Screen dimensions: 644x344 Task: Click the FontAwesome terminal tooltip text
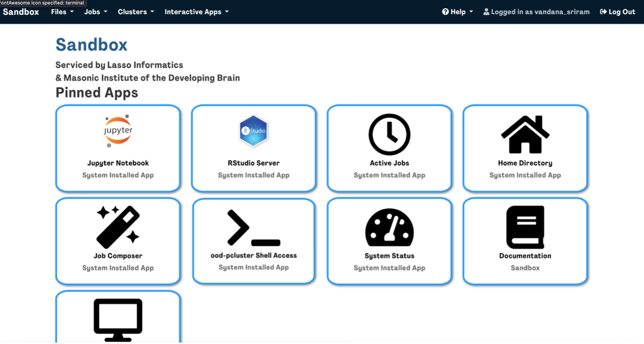pos(42,3)
